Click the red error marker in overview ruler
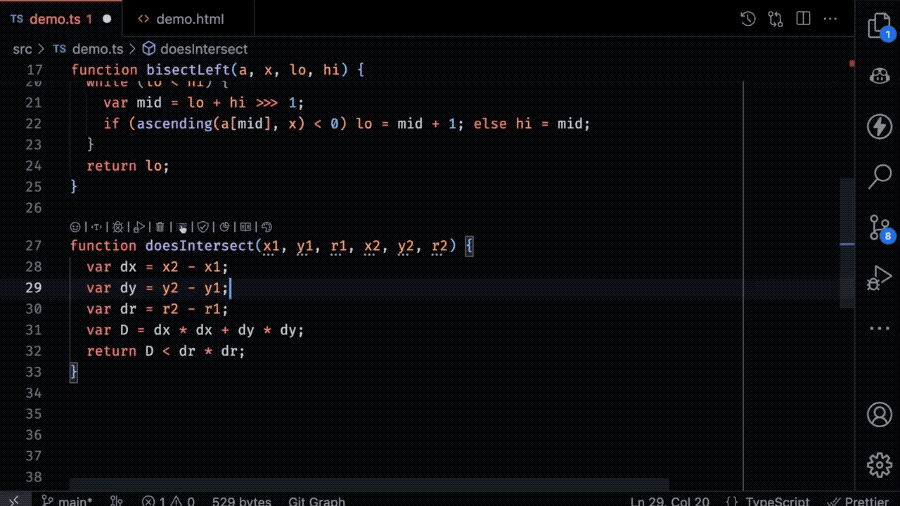Screen dimensions: 900x506 tap(852, 63)
